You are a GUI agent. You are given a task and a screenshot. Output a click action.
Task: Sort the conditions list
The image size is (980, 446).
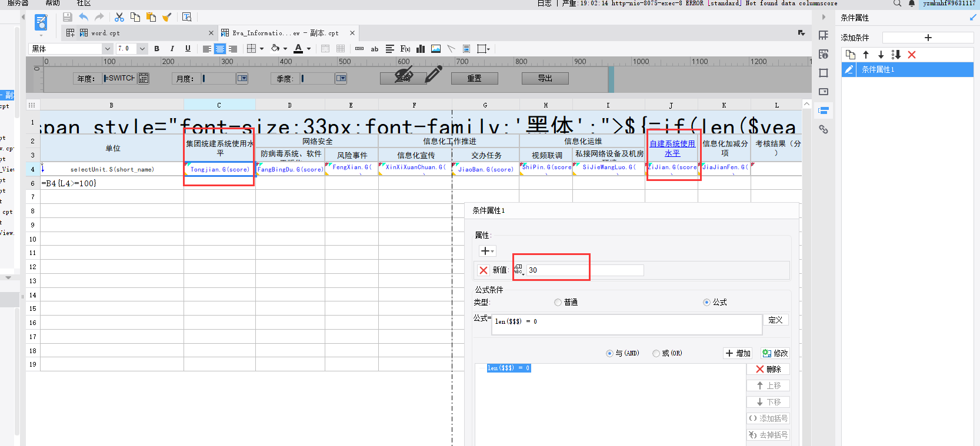[896, 55]
